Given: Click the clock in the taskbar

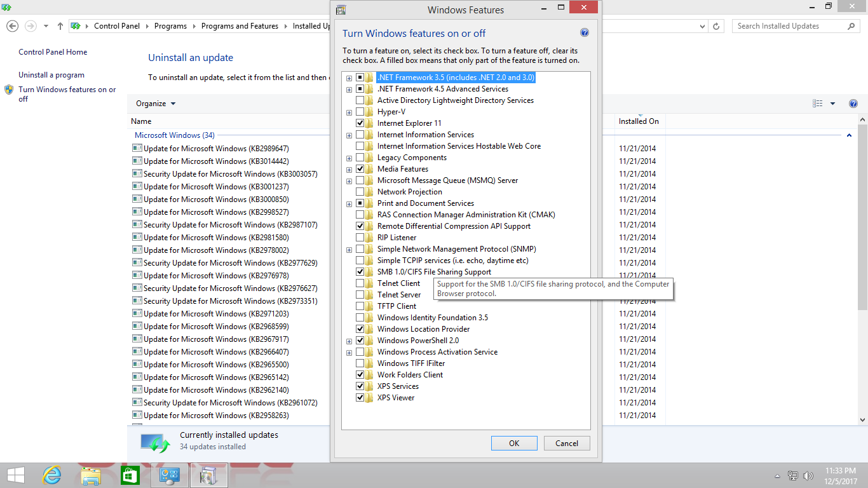Looking at the screenshot, I should tap(841, 475).
